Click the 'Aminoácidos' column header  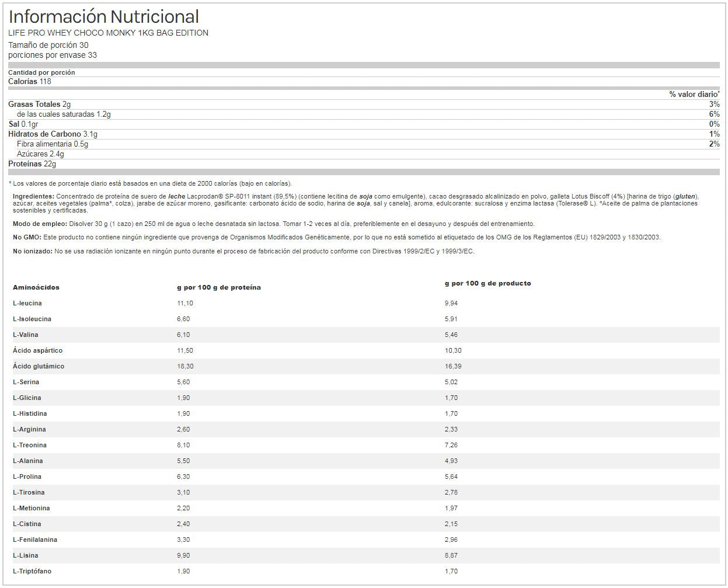tap(36, 287)
